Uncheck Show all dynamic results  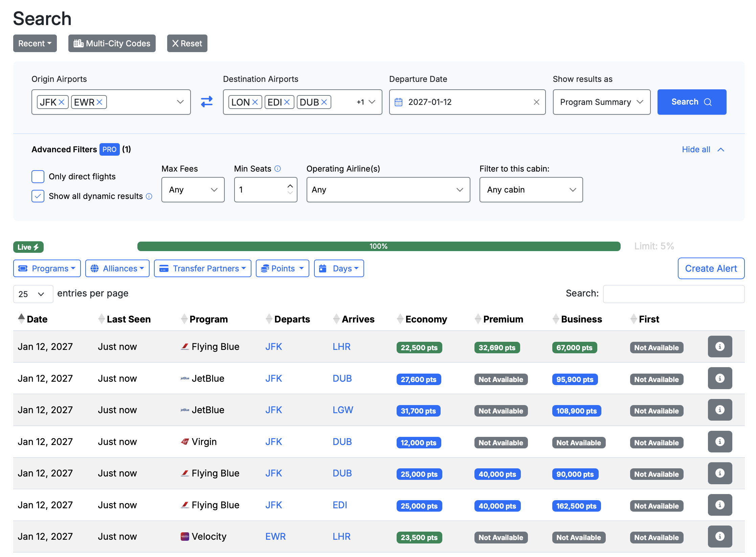point(38,196)
